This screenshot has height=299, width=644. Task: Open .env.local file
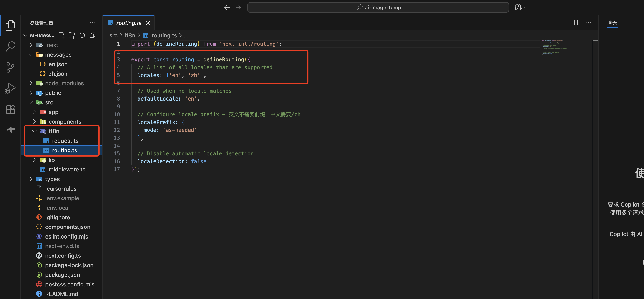61,208
